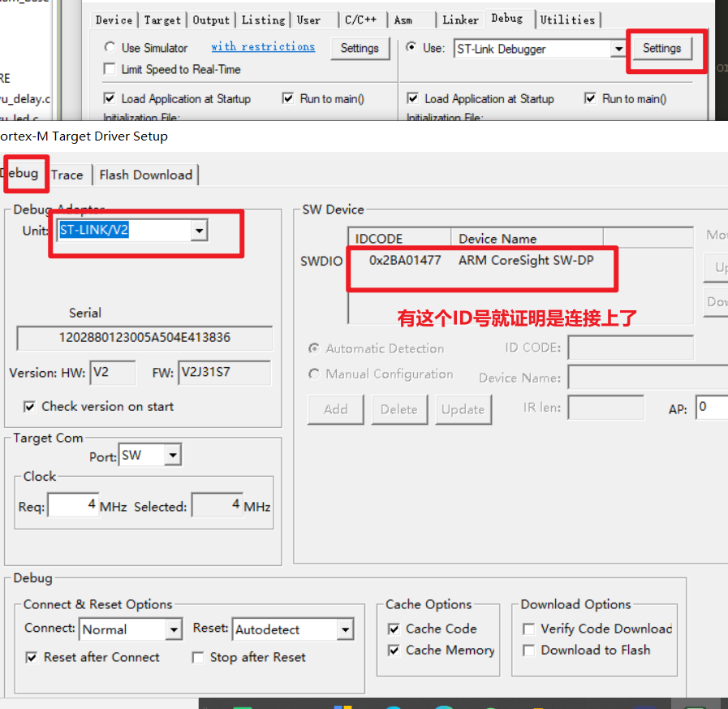
Task: Toggle Cache Code checkbox
Action: click(394, 629)
